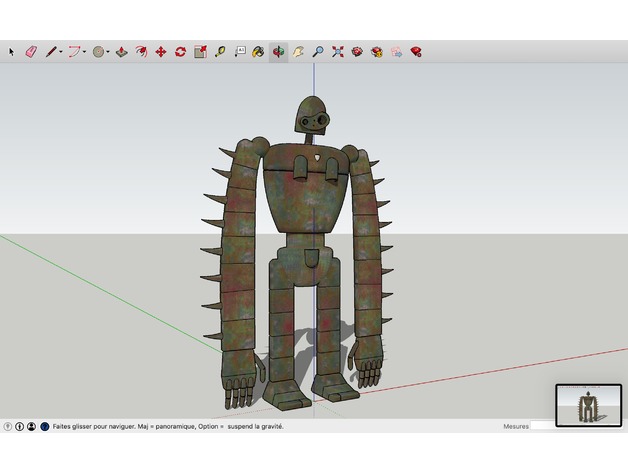Select the arrow Select tool
The width and height of the screenshot is (628, 472).
coord(11,52)
